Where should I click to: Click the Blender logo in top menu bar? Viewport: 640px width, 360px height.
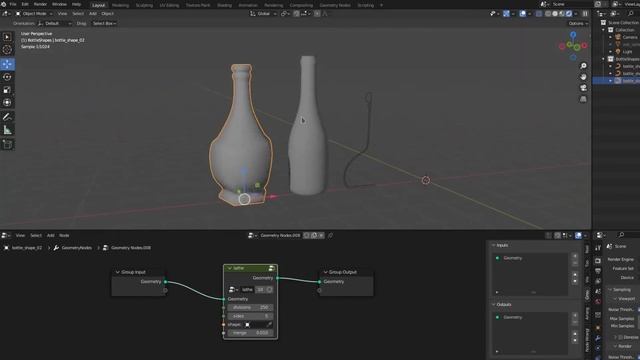pos(4,4)
